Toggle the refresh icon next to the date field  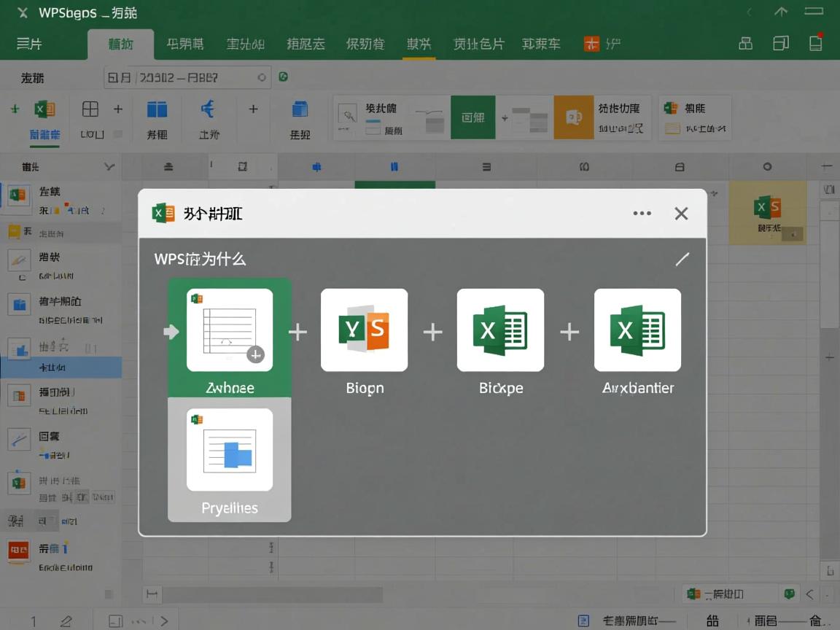(284, 77)
